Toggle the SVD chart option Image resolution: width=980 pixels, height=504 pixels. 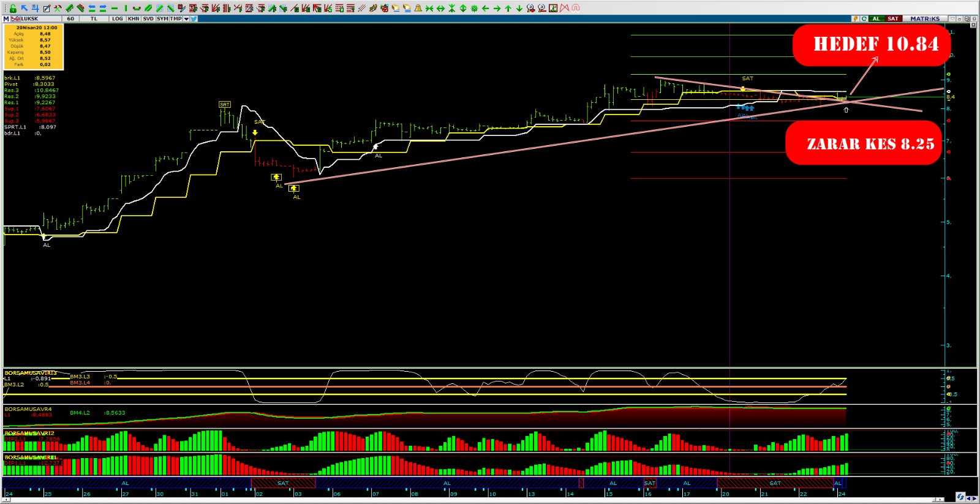(x=148, y=19)
